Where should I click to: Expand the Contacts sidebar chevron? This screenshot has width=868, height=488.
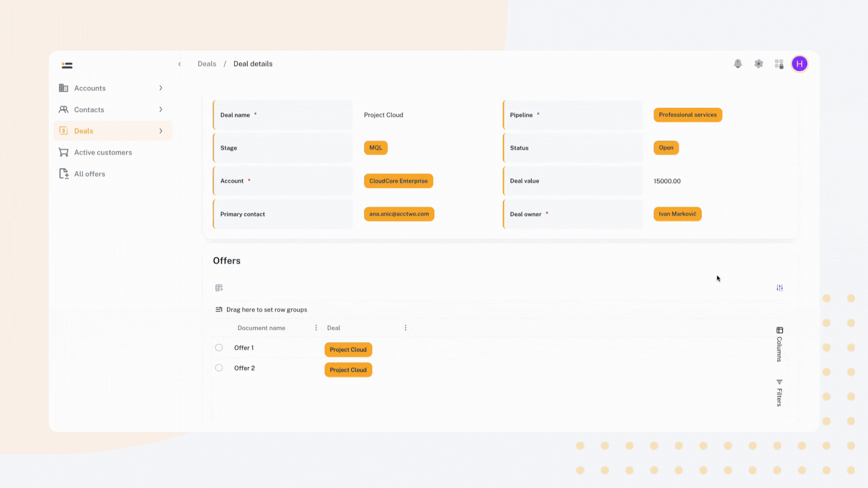[160, 109]
